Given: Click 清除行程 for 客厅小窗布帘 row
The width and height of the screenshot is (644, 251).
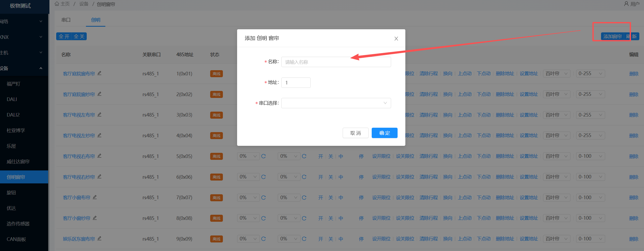Looking at the screenshot, I should click(x=429, y=198).
